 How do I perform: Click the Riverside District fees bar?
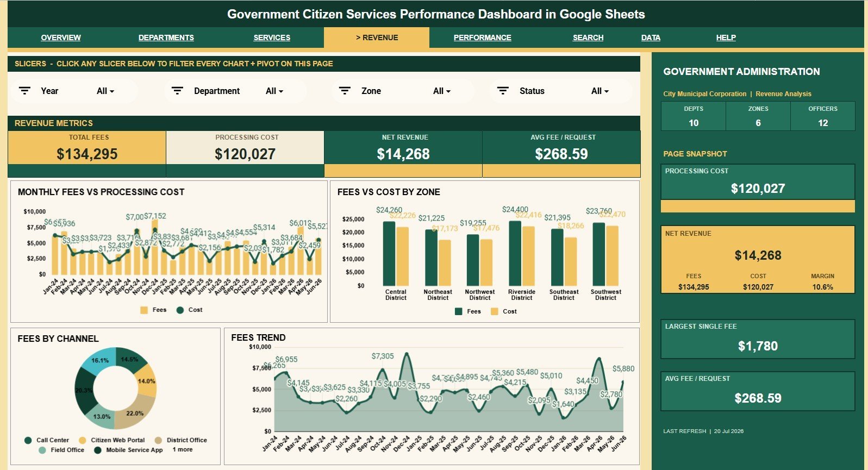(x=515, y=253)
